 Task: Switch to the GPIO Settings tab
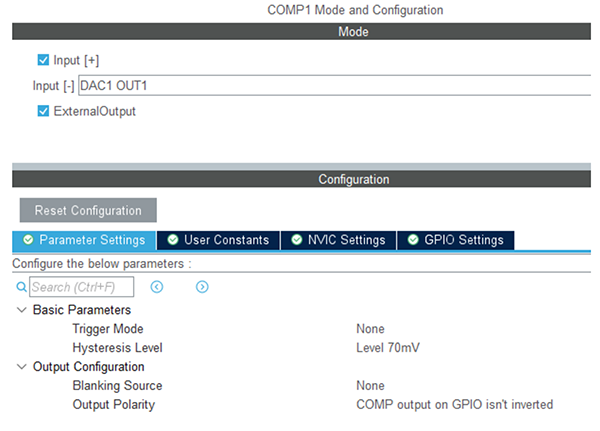click(463, 240)
